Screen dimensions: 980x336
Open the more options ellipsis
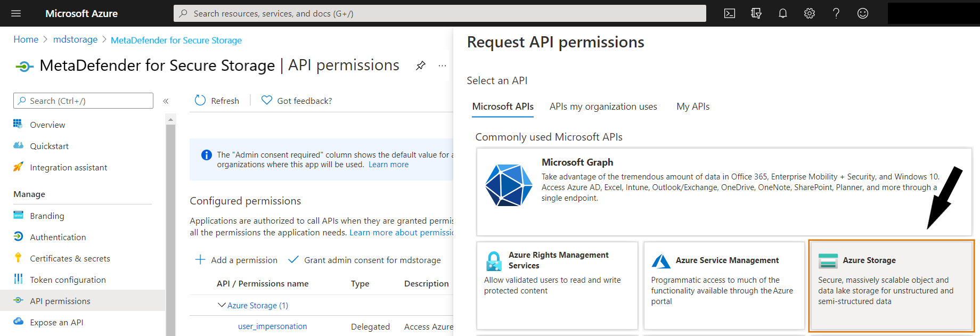point(442,65)
